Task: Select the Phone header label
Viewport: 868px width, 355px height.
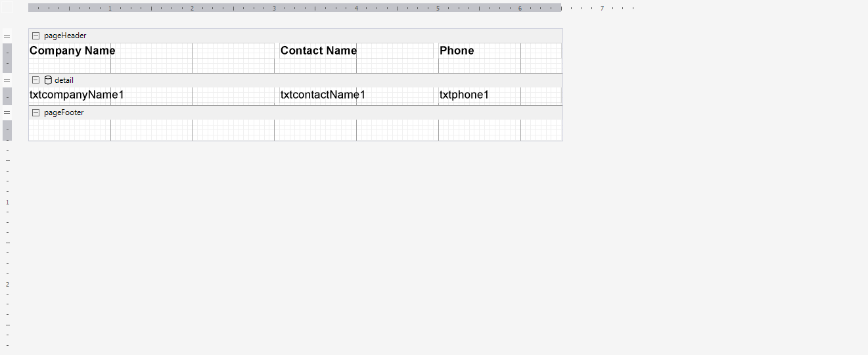Action: (x=457, y=51)
